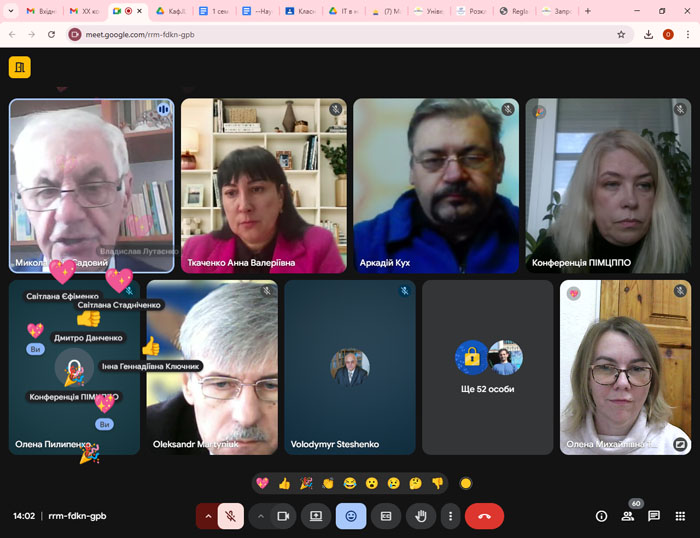This screenshot has height=538, width=700.
Task: Raise your hand
Action: click(x=421, y=516)
